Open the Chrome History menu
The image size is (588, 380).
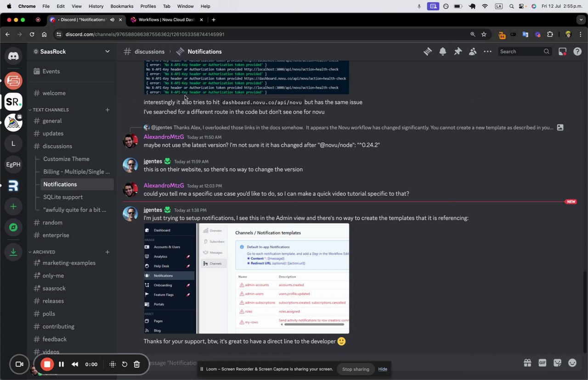[x=96, y=6]
